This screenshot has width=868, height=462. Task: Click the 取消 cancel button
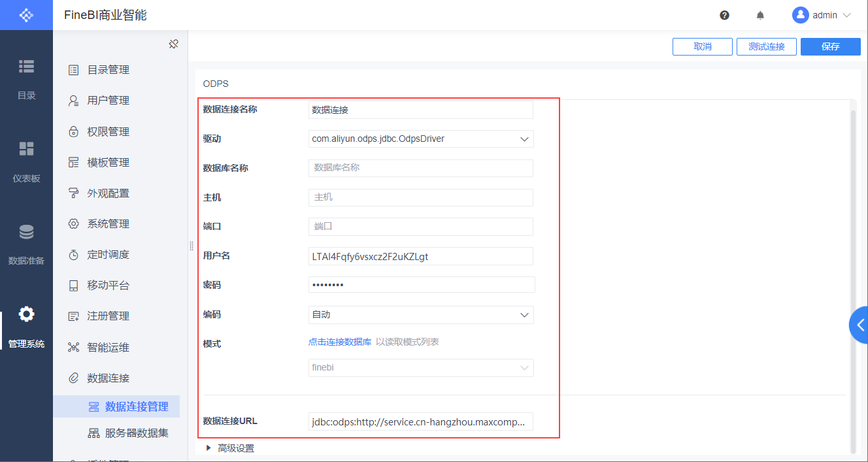pyautogui.click(x=702, y=46)
